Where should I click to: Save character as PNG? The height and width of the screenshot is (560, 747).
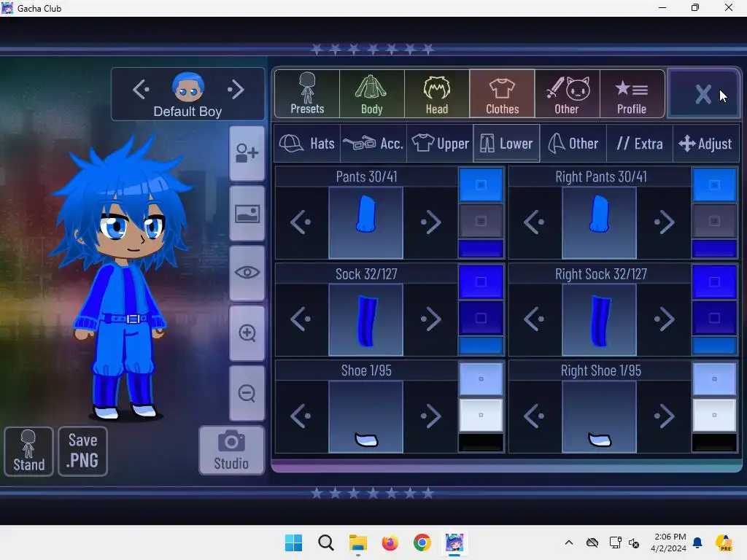coord(82,451)
